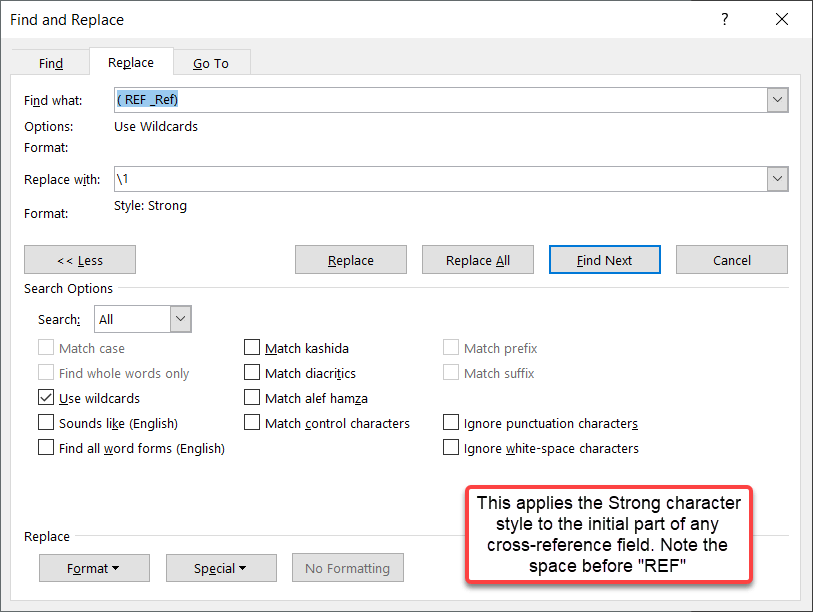Screen dimensions: 813x612
Task: Cancel the Find and Replace dialog
Action: pyautogui.click(x=732, y=260)
